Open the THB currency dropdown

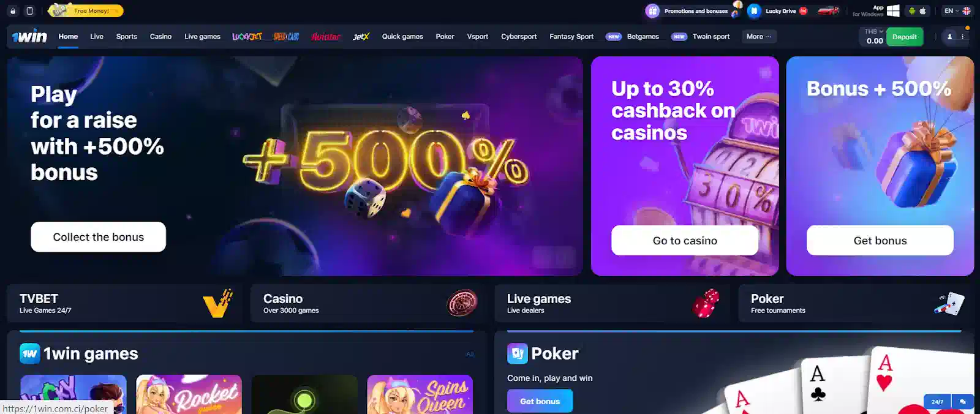click(874, 31)
